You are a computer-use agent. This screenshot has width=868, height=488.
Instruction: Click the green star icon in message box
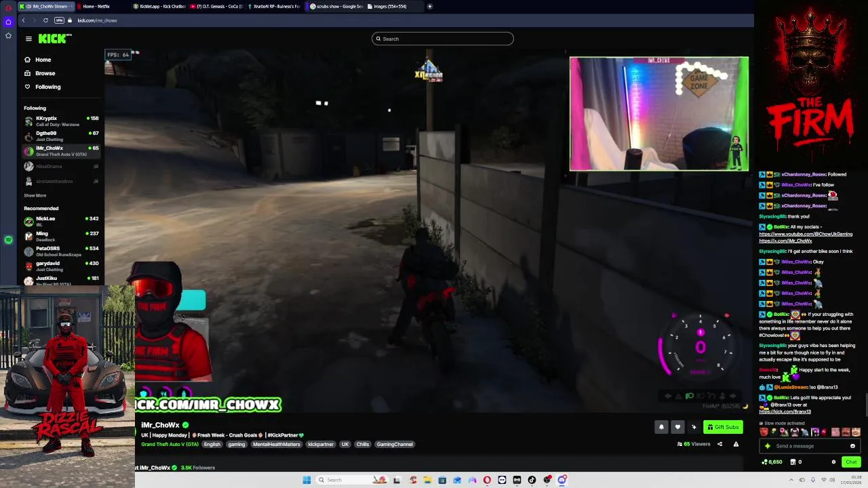(x=768, y=446)
